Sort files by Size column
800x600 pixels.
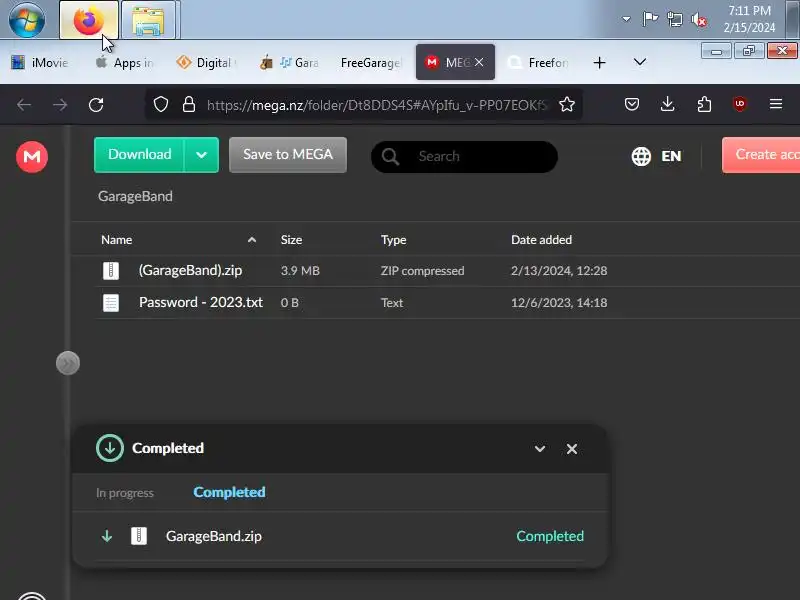pyautogui.click(x=291, y=240)
